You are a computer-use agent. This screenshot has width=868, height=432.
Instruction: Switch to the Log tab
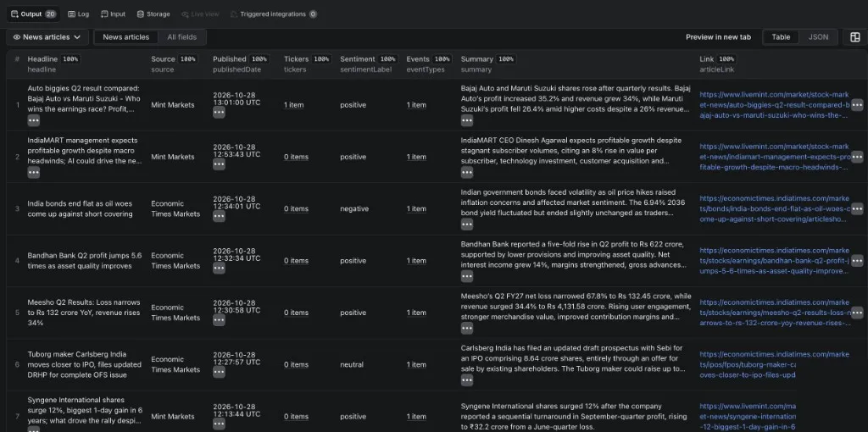[78, 14]
